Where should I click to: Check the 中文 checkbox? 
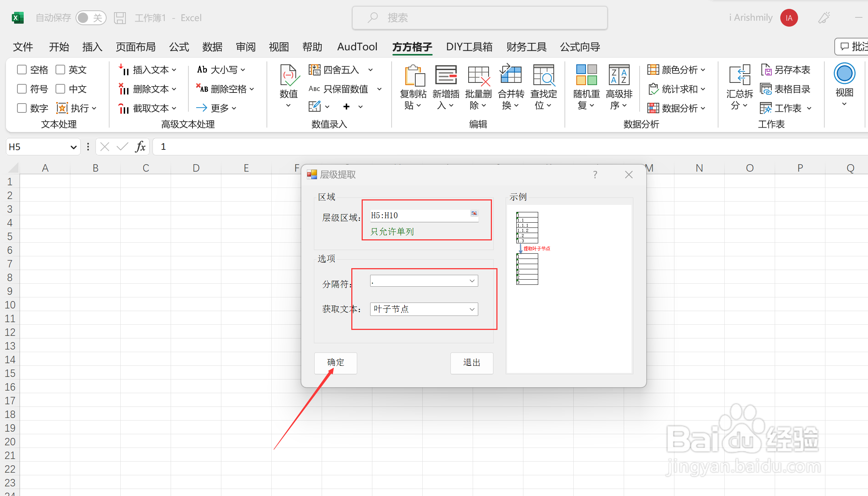coord(60,89)
